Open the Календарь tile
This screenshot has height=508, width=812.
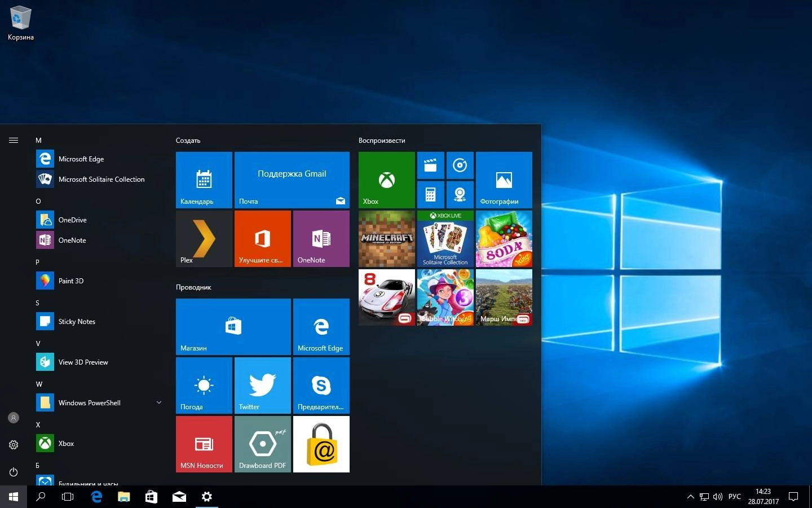204,180
